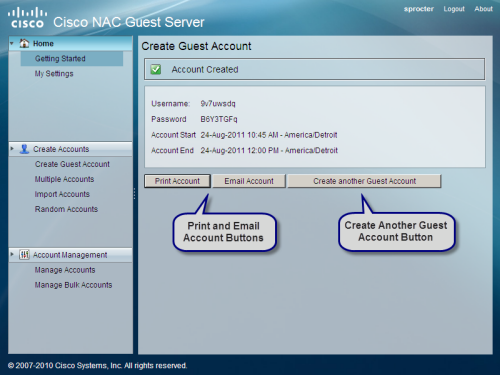The image size is (500, 375).
Task: Click the sidebar splitter handle dots
Action: [134, 194]
